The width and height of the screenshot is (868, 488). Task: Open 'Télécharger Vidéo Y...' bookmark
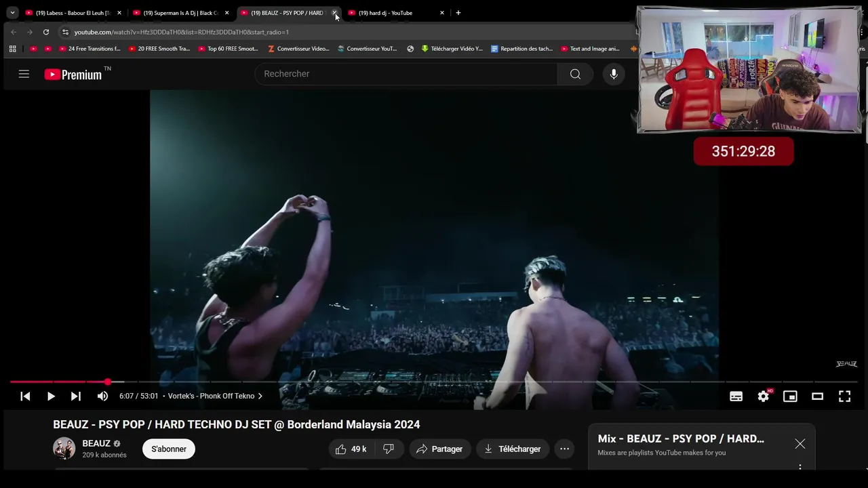click(x=452, y=49)
